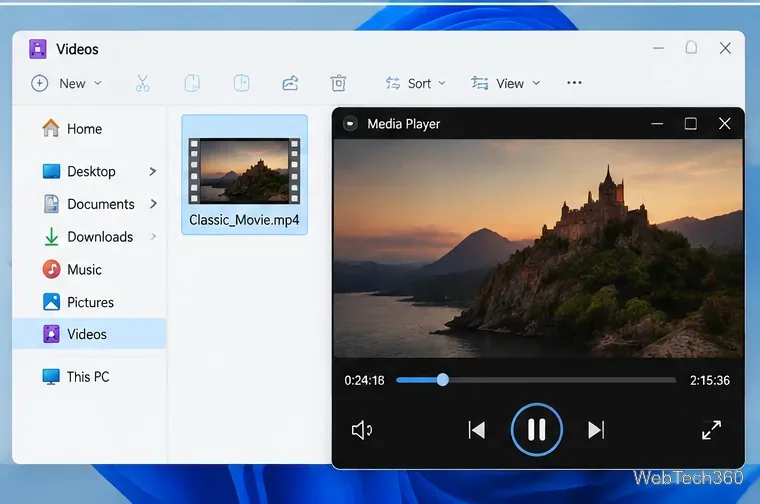
Task: Select the Classic_Movie.mp4 thumbnail
Action: tap(244, 171)
